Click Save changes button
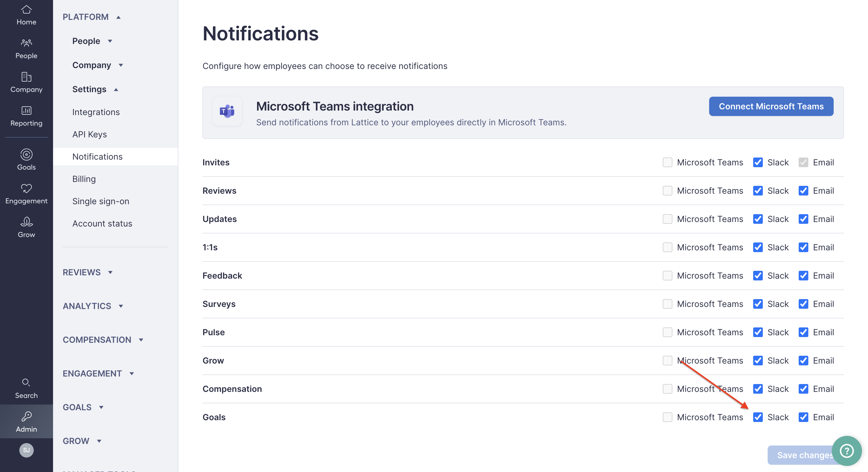This screenshot has width=868, height=472. pyautogui.click(x=805, y=455)
